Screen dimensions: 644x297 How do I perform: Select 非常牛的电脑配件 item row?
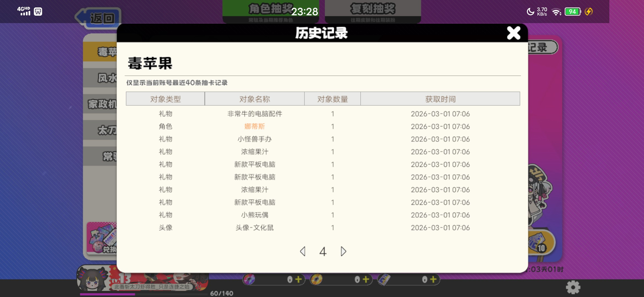323,114
